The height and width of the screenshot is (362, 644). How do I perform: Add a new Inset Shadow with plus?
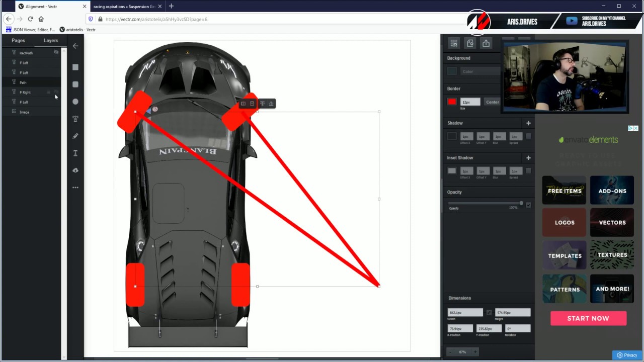coord(528,157)
